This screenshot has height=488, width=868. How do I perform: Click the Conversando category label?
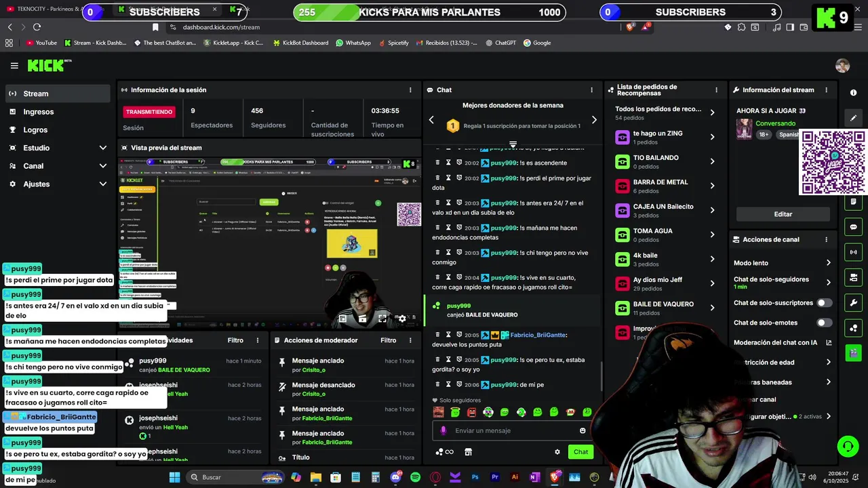pyautogui.click(x=775, y=123)
